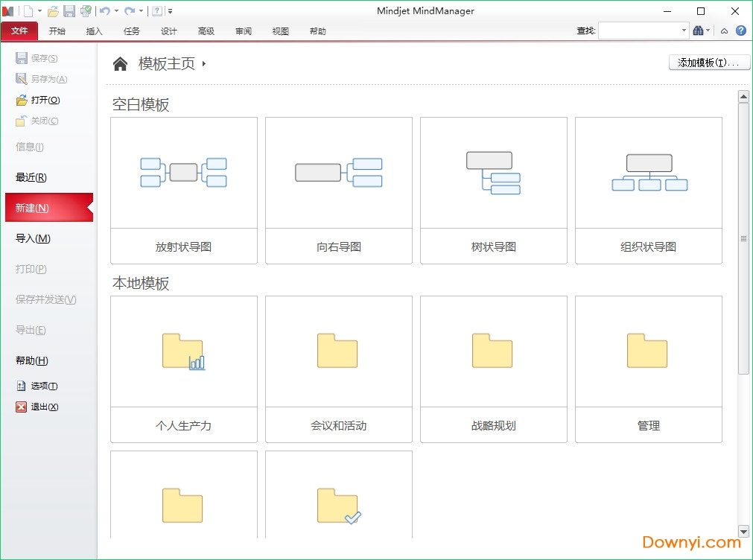Screen dimensions: 753x560
Task: Redo an action using the redo arrow icon
Action: click(131, 10)
